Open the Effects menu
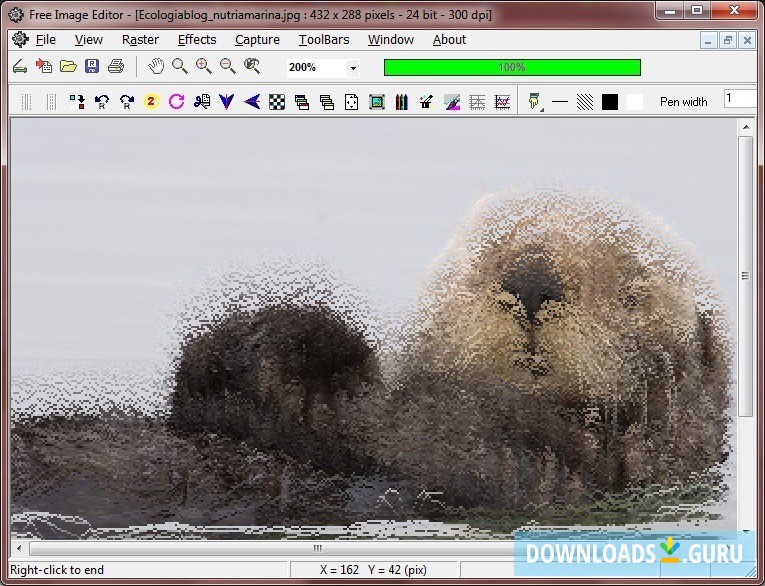The image size is (765, 586). 197,40
